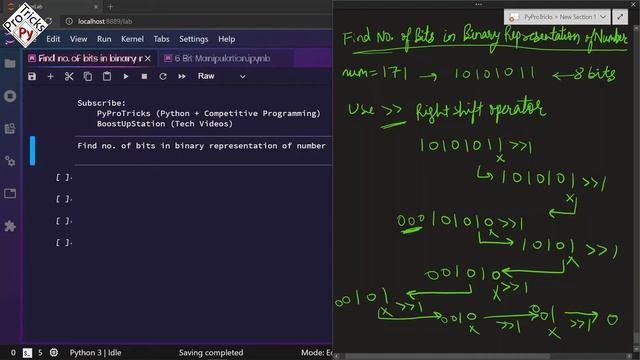640x360 pixels.
Task: Click the site info icon in address bar
Action: tap(69, 21)
